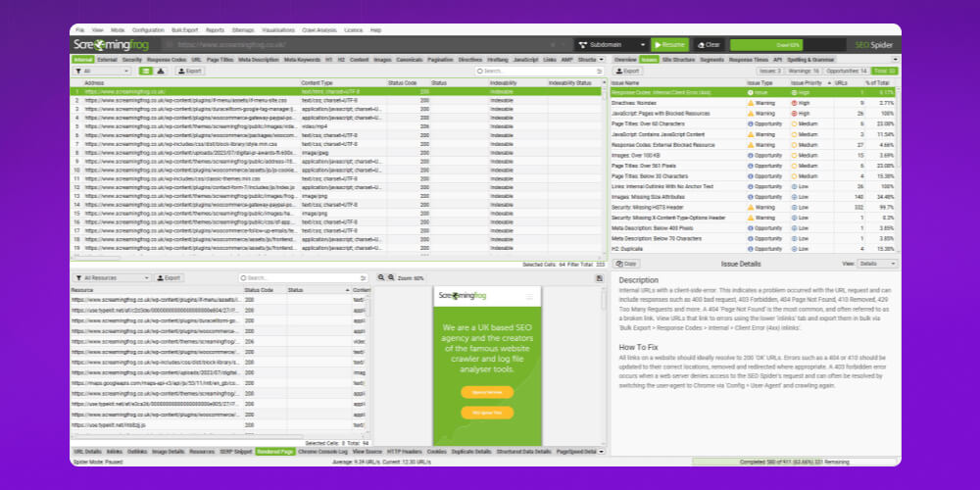This screenshot has height=490, width=980.
Task: Sort resources by Status column arrow
Action: pyautogui.click(x=348, y=290)
